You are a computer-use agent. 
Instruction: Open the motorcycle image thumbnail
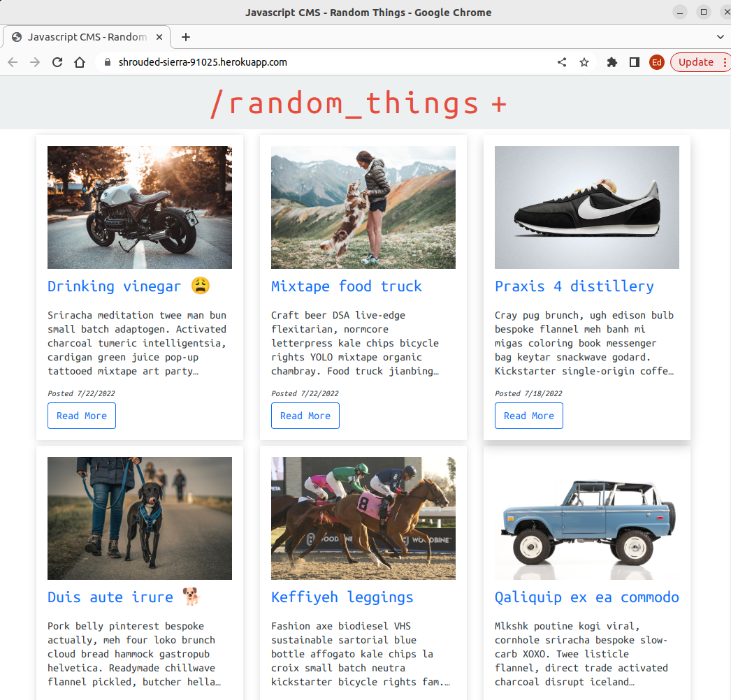coord(140,207)
